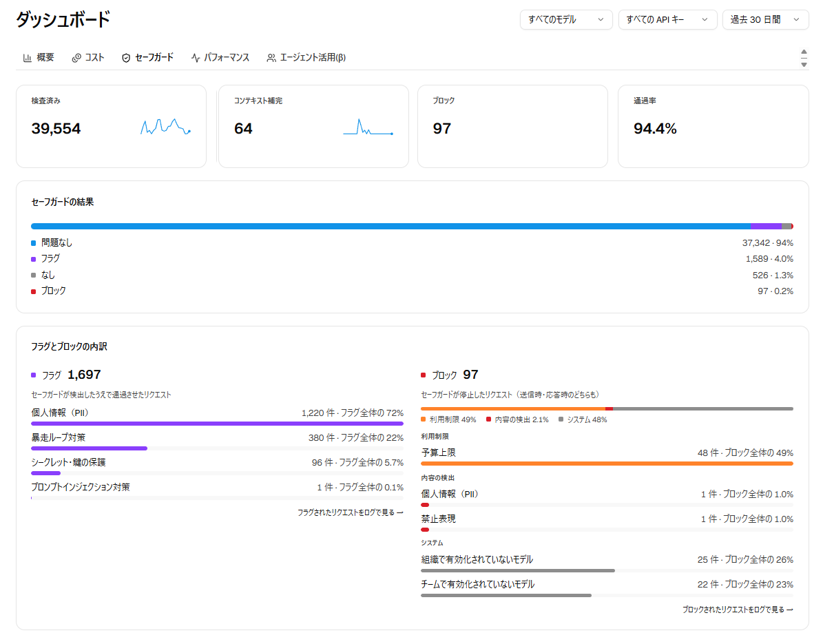Select the 組織で有効化されていないモデル row
The height and width of the screenshot is (644, 823).
607,563
